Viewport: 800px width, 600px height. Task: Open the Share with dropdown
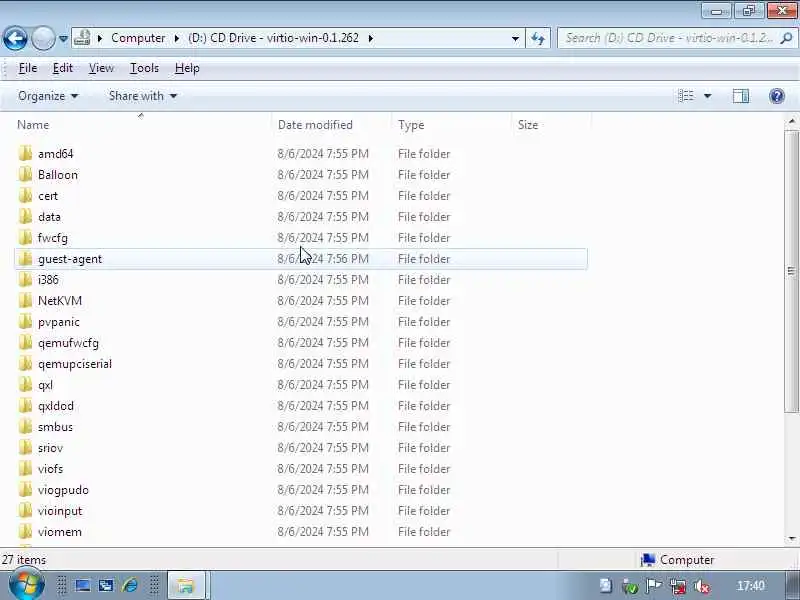tap(142, 96)
